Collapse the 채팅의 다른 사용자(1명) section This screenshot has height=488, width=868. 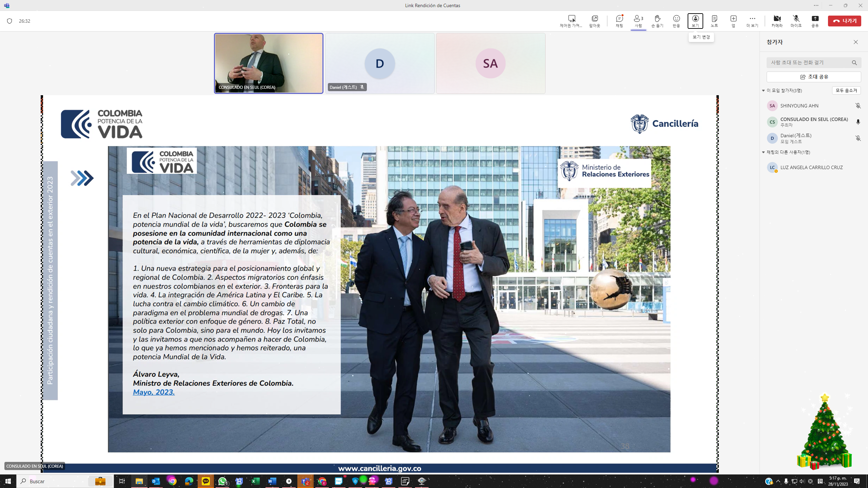point(764,152)
